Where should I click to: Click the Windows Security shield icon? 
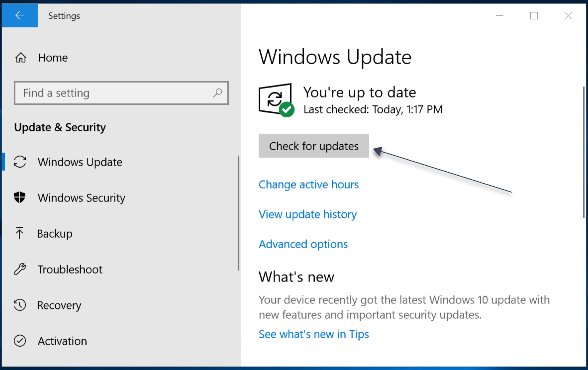coord(19,197)
